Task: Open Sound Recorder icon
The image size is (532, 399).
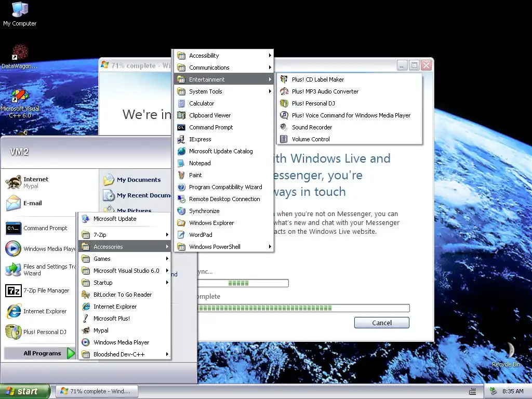Action: coord(284,127)
